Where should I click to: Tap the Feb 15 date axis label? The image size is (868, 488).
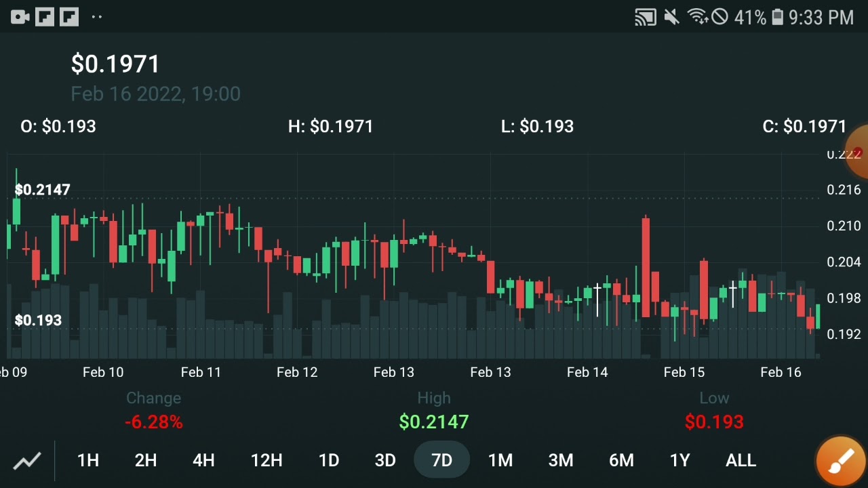(684, 372)
